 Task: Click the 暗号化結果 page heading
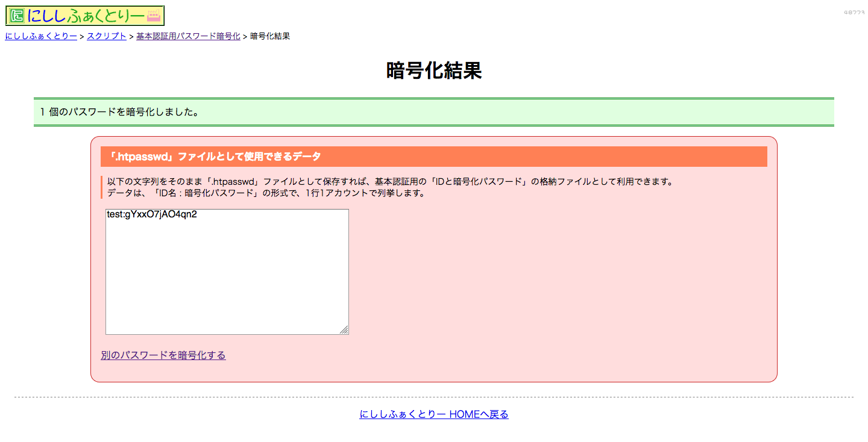coord(433,70)
